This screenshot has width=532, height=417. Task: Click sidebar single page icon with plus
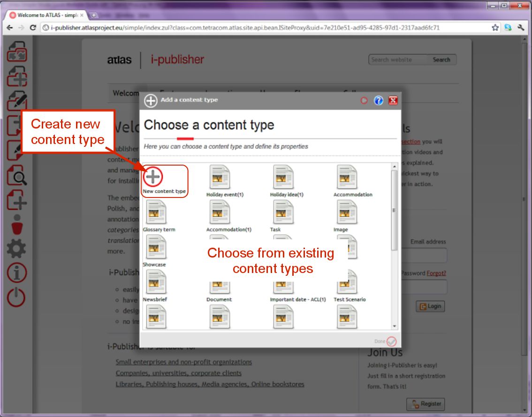[17, 200]
